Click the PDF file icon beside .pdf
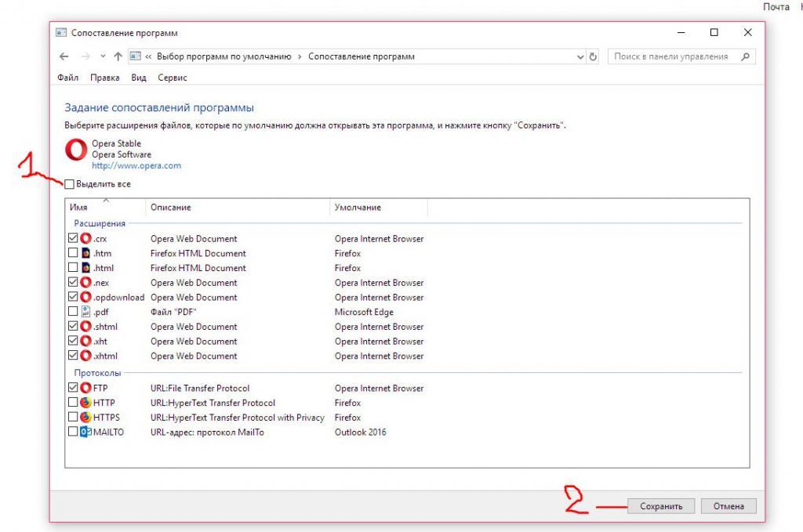 point(86,312)
